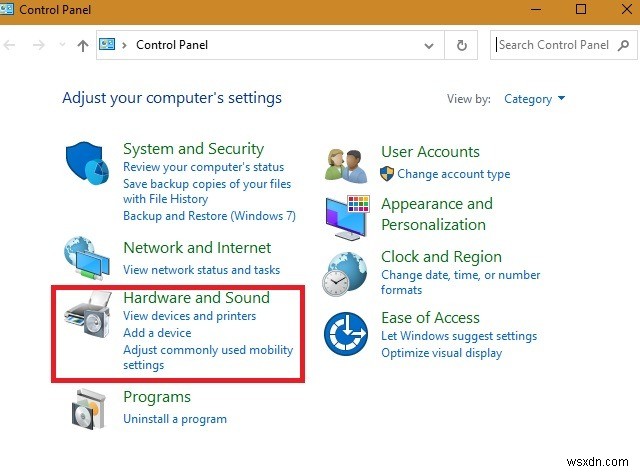Minimize the Control Panel window
640x472 pixels.
tap(536, 9)
